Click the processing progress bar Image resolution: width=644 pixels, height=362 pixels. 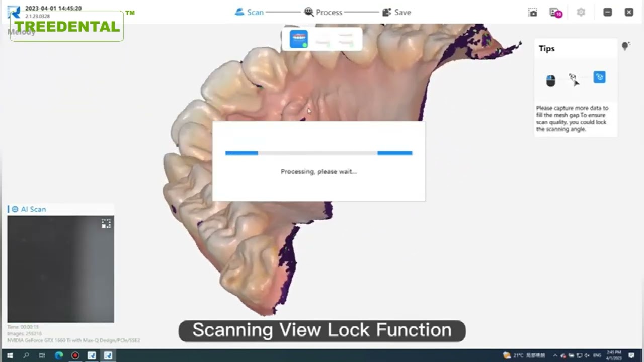(x=318, y=153)
